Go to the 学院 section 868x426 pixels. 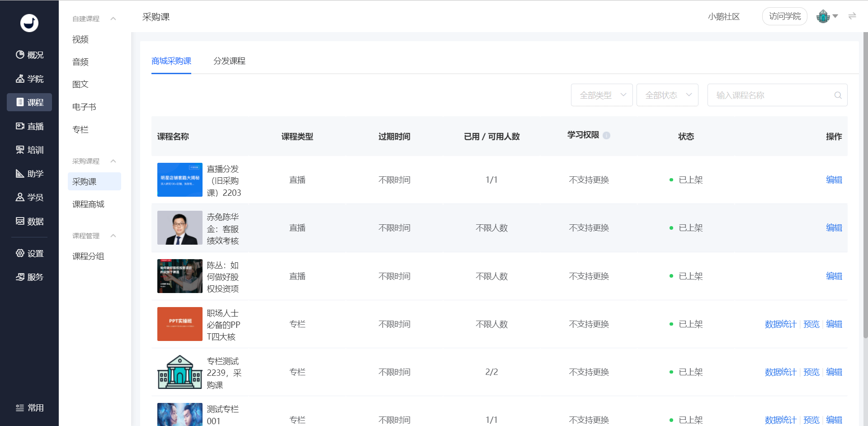29,79
